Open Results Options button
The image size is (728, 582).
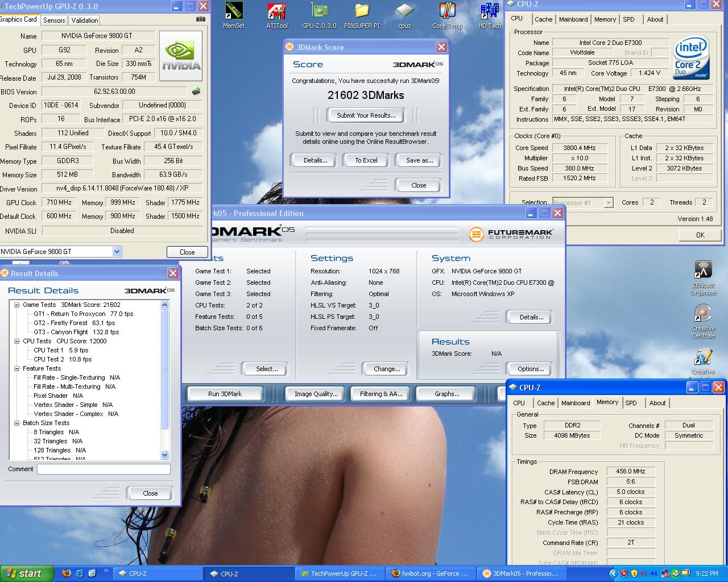(x=531, y=369)
